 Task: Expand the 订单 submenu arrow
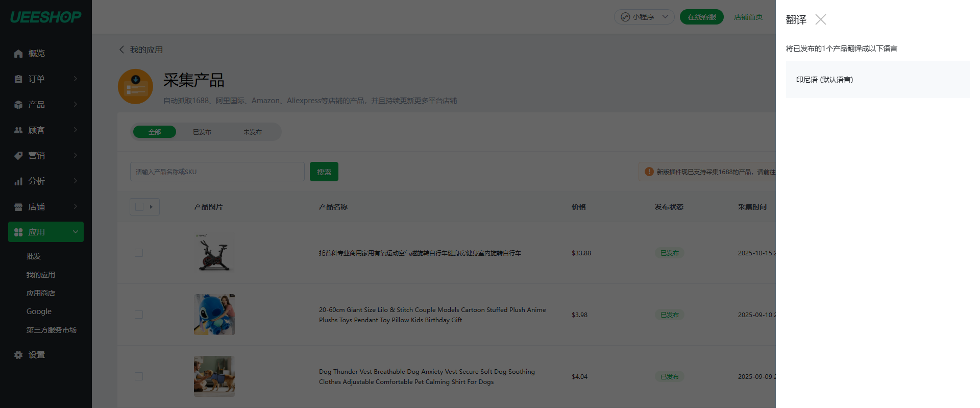coord(76,79)
